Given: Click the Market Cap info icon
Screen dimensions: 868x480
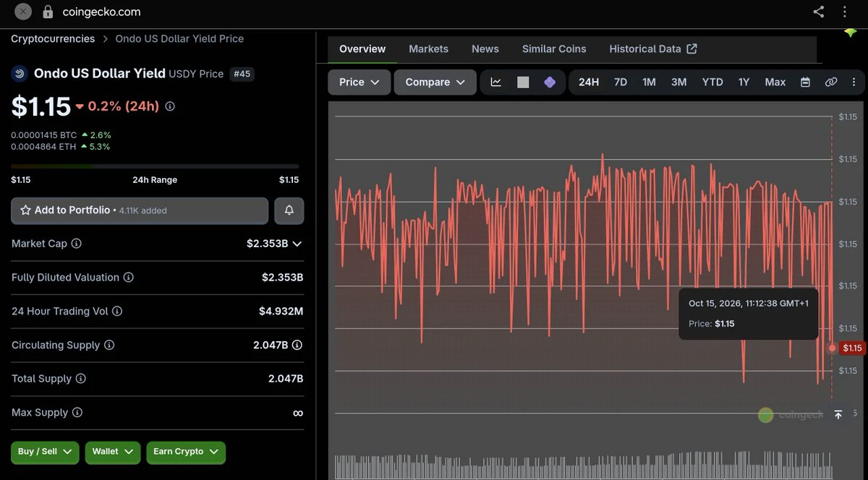Looking at the screenshot, I should coord(76,244).
